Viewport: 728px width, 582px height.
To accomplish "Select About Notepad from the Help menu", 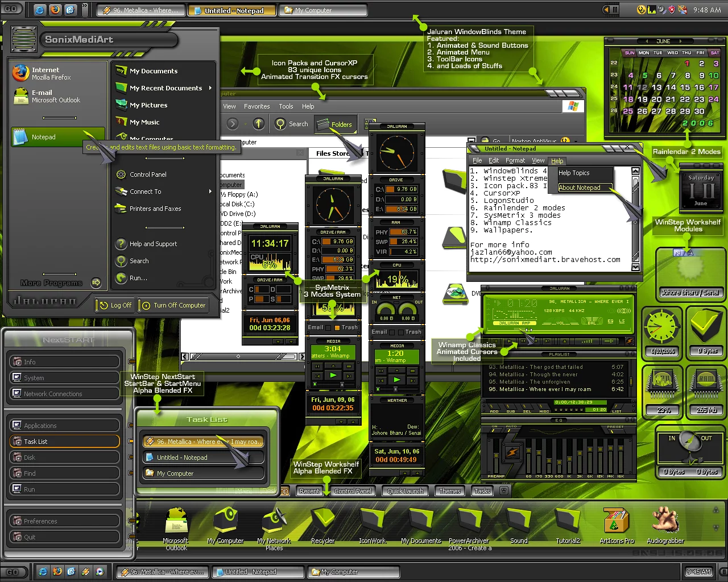I will [x=580, y=188].
